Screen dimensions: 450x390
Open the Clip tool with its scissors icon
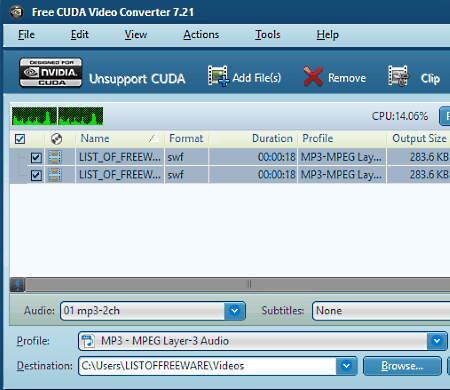[398, 76]
